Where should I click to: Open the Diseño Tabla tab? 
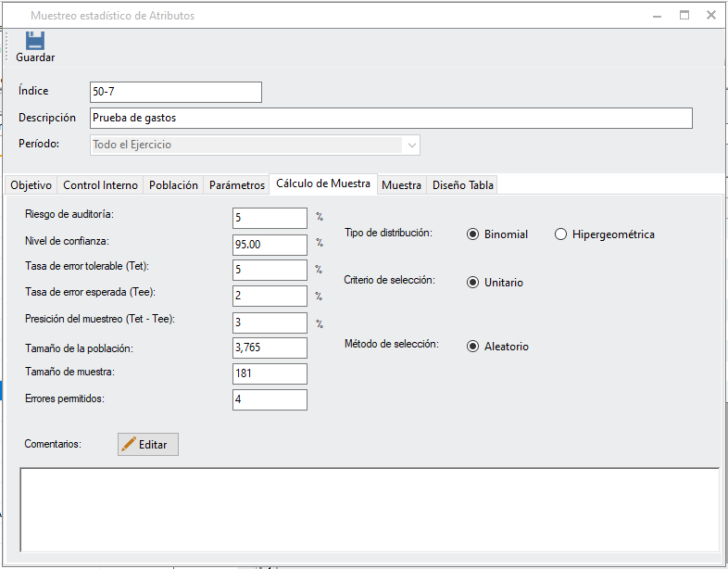[x=463, y=184]
